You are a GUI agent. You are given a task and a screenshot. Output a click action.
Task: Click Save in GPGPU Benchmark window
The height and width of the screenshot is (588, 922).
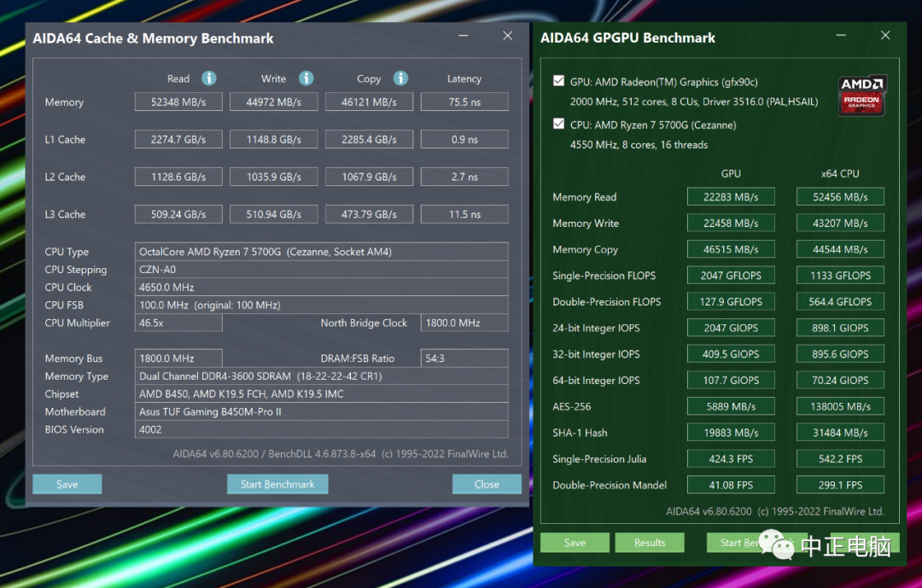pyautogui.click(x=575, y=542)
